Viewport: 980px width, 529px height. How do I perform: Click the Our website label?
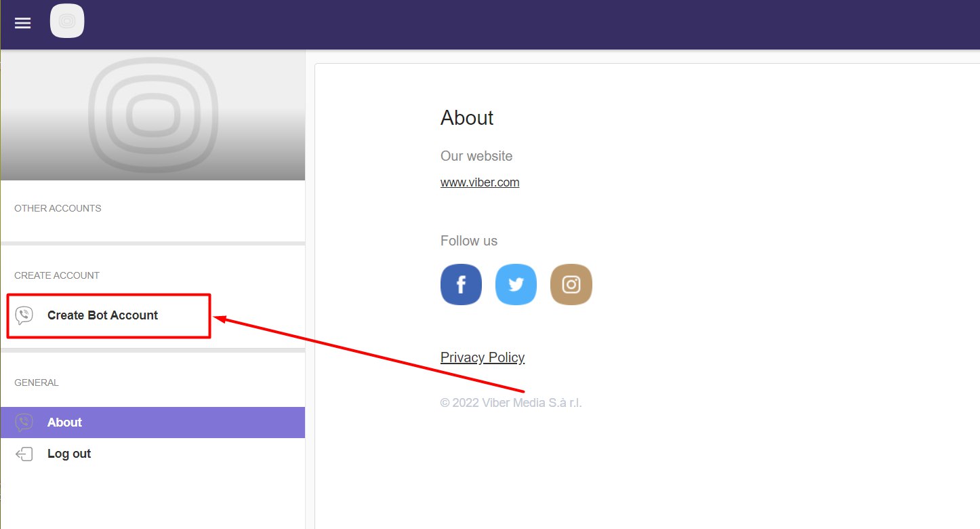(x=476, y=156)
